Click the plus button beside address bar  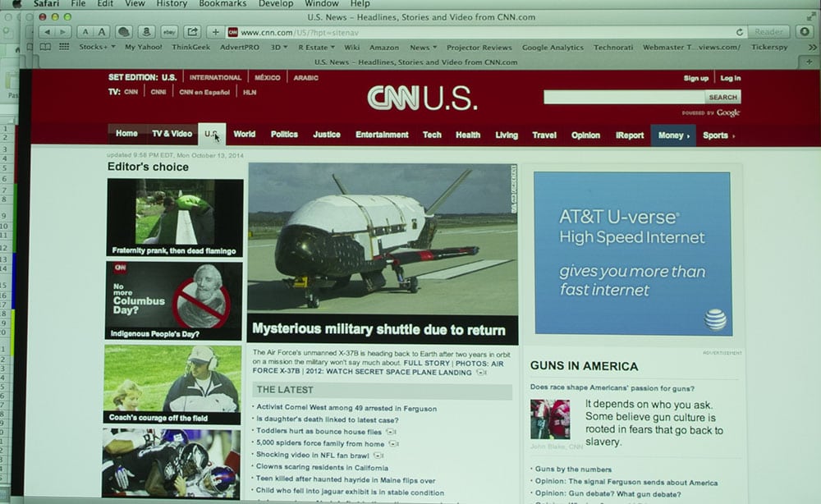[215, 32]
